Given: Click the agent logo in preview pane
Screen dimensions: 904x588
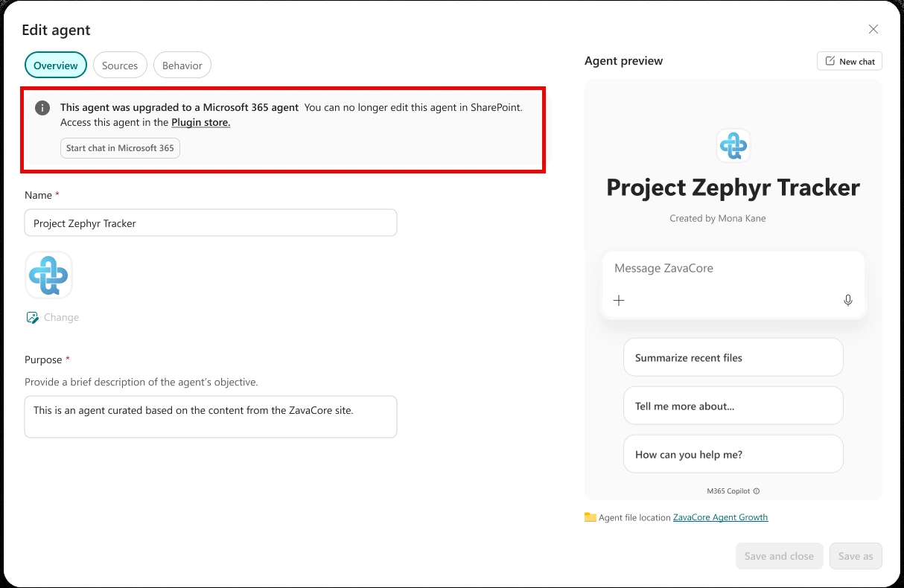Looking at the screenshot, I should point(733,145).
